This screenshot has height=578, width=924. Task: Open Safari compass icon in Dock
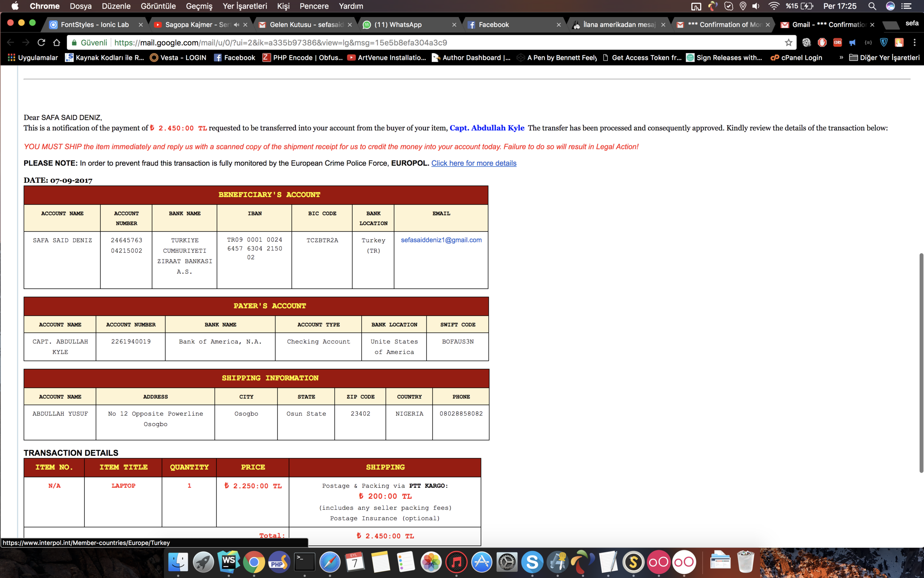click(x=330, y=562)
